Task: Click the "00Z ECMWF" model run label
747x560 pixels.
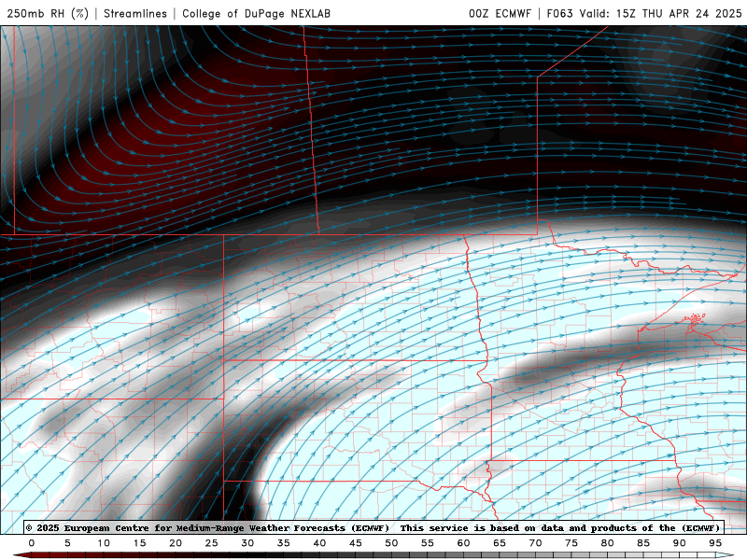Action: pyautogui.click(x=500, y=13)
